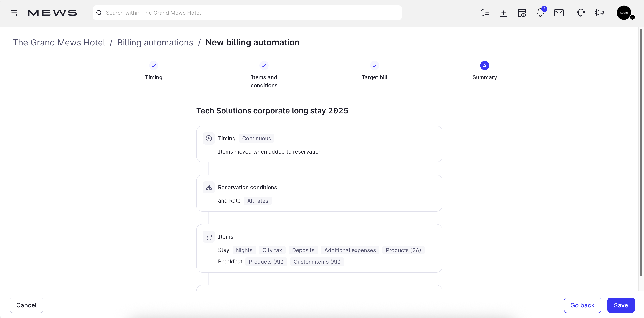The height and width of the screenshot is (318, 644).
Task: Open notifications bell with 2 badge
Action: [x=541, y=12]
